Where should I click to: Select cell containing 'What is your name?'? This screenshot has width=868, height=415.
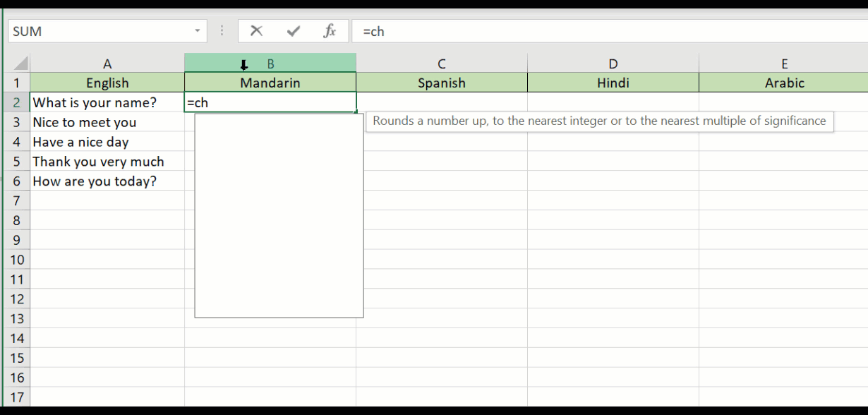tap(107, 102)
